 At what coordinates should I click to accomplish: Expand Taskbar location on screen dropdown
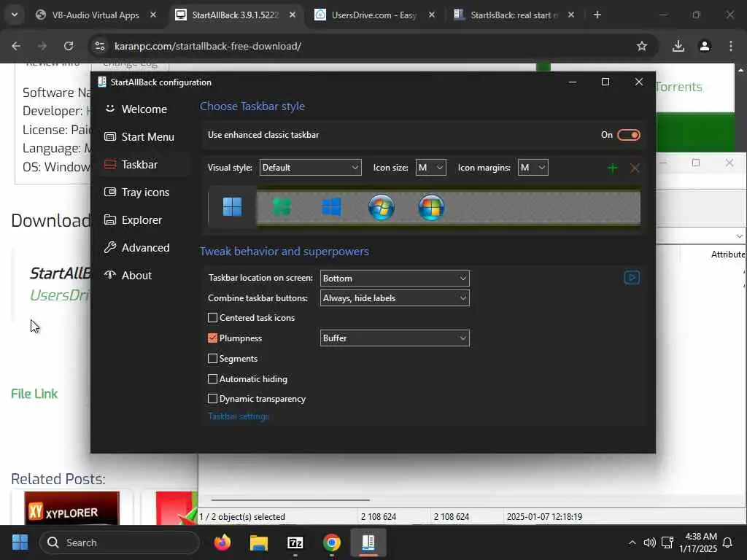[x=395, y=278]
